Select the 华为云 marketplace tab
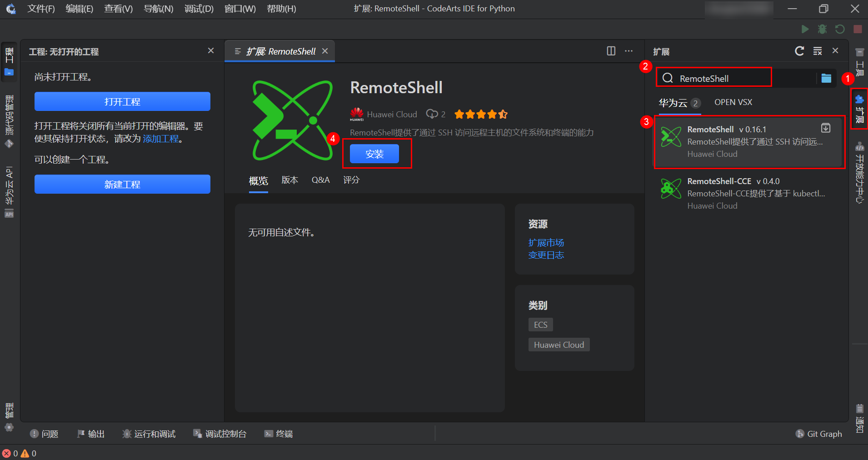Screen dimensions: 868x460 pyautogui.click(x=679, y=103)
